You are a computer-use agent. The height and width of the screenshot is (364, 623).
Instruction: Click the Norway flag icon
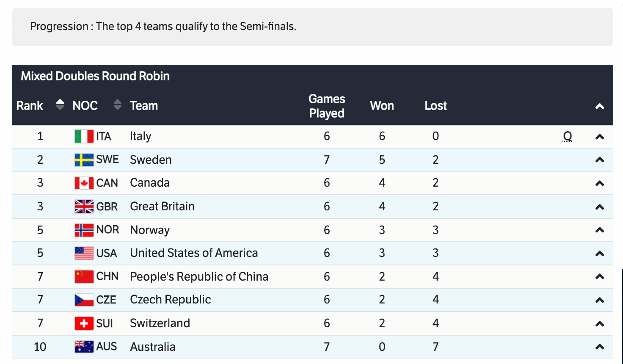[x=84, y=230]
